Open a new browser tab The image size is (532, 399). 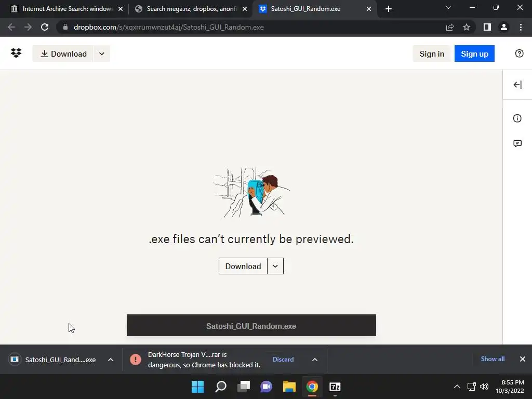click(x=389, y=9)
